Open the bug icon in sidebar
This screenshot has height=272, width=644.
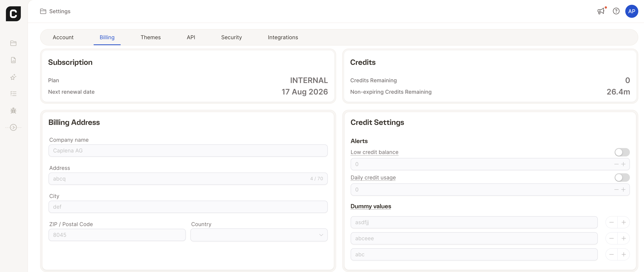(13, 110)
